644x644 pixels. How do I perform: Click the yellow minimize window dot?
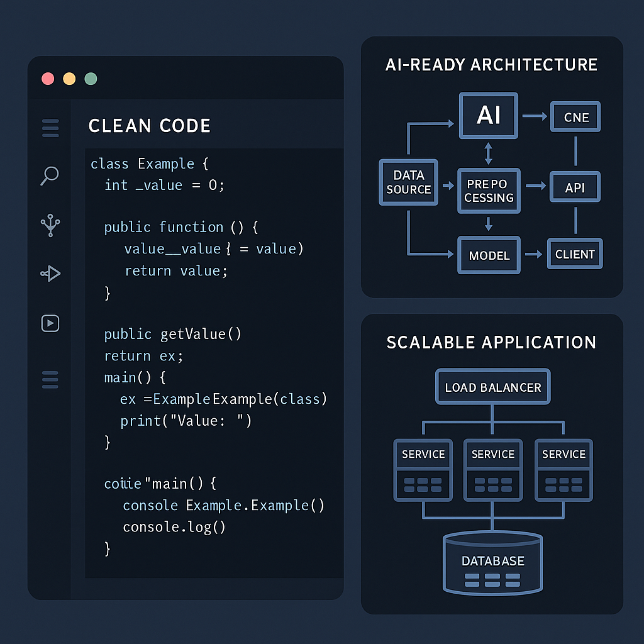click(x=69, y=79)
